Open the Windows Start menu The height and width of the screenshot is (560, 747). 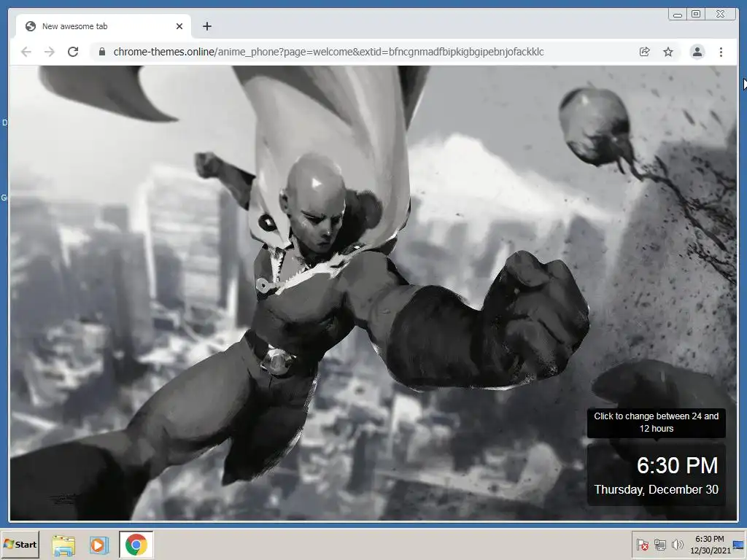20,545
